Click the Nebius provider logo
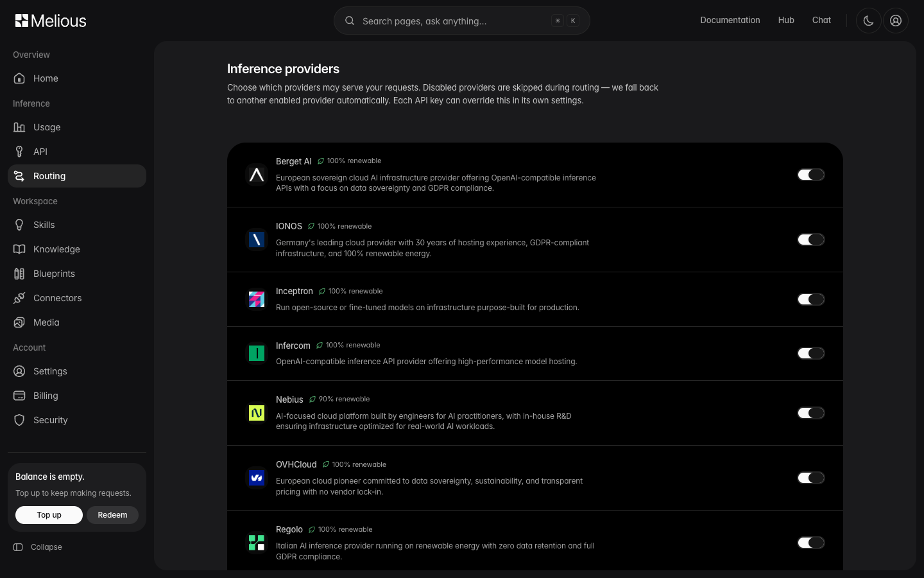Viewport: 924px width, 578px height. pos(257,413)
